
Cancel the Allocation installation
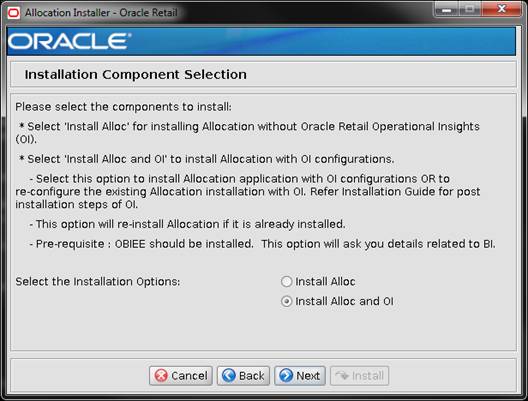pyautogui.click(x=181, y=376)
